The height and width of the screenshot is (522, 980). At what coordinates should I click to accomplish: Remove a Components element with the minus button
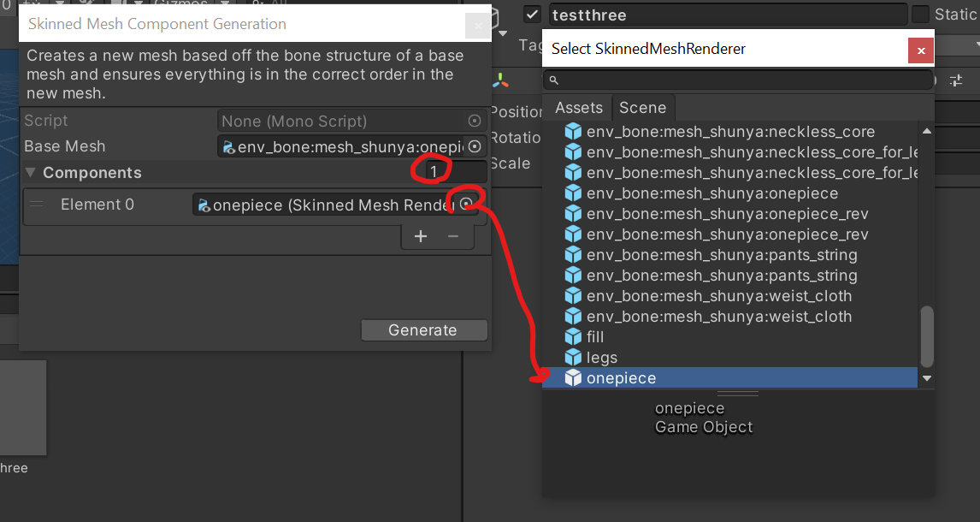click(453, 236)
